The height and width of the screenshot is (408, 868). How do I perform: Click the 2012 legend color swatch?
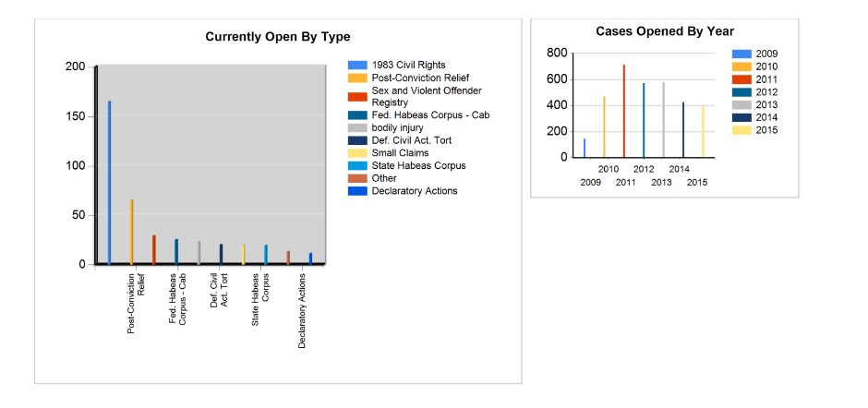coord(741,92)
